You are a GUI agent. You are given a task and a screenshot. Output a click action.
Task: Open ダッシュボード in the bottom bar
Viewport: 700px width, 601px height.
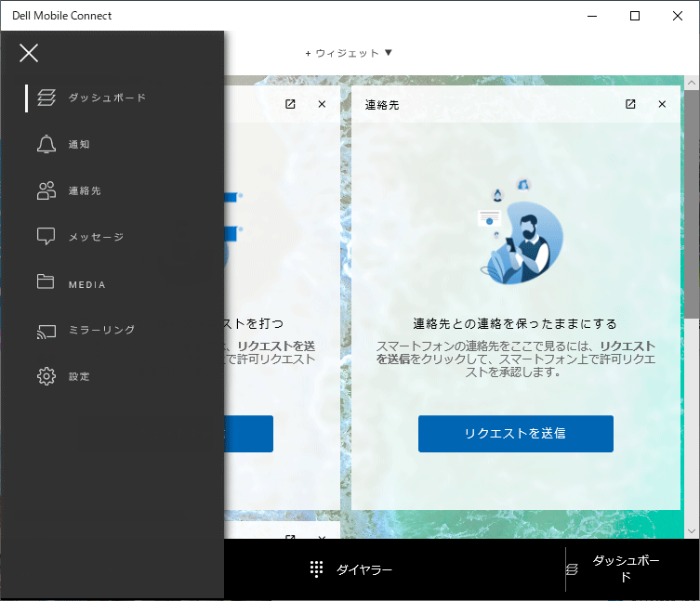pos(626,568)
